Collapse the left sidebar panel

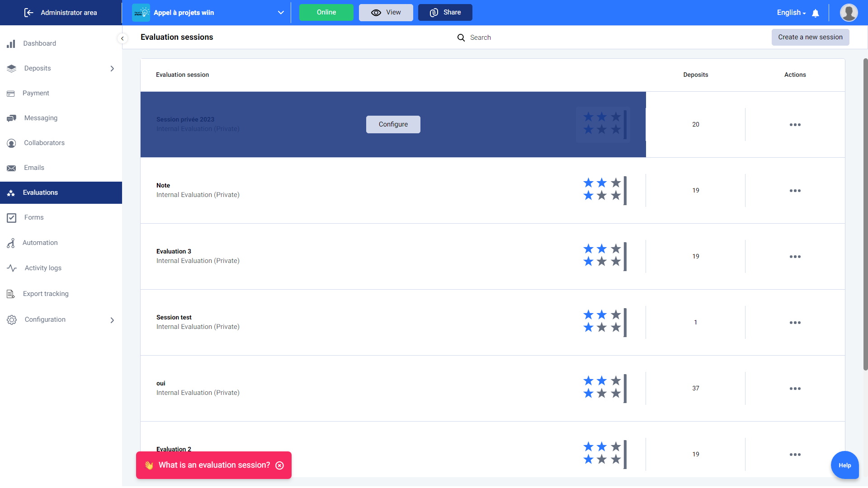122,38
